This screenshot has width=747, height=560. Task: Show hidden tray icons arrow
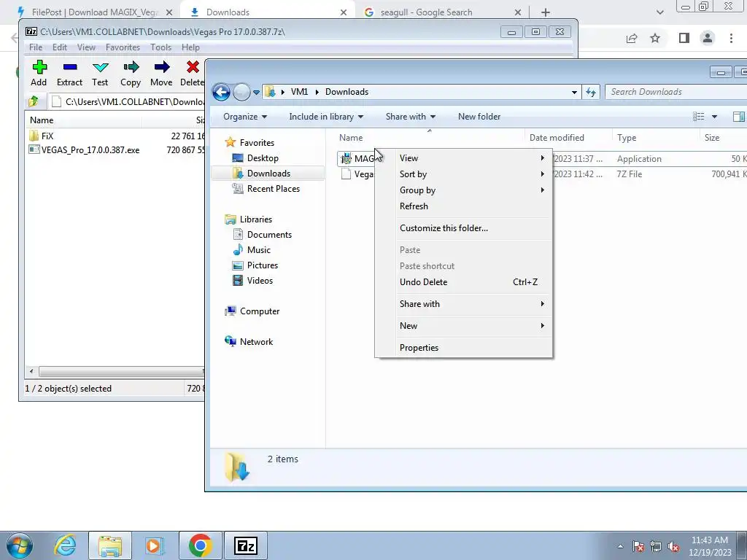click(x=620, y=547)
